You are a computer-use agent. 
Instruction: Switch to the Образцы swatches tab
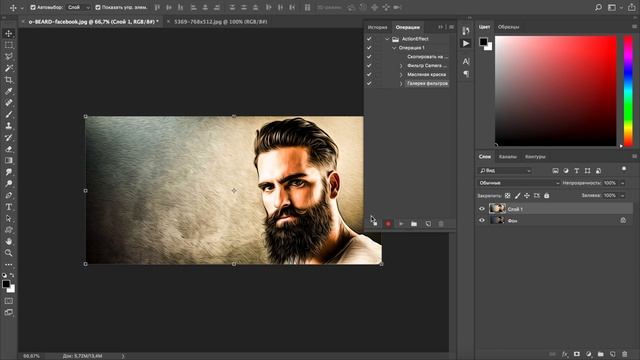tap(508, 27)
